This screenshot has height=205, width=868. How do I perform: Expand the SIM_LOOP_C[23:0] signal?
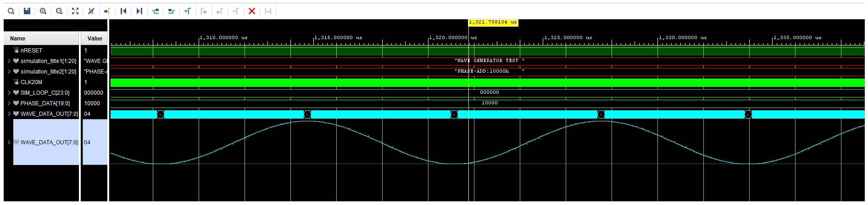[9, 93]
